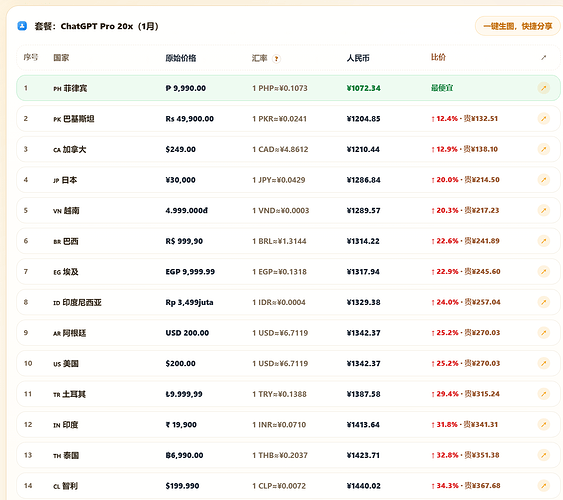Open share link icon for 印度尼西亚 row
The width and height of the screenshot is (563, 500).
544,302
